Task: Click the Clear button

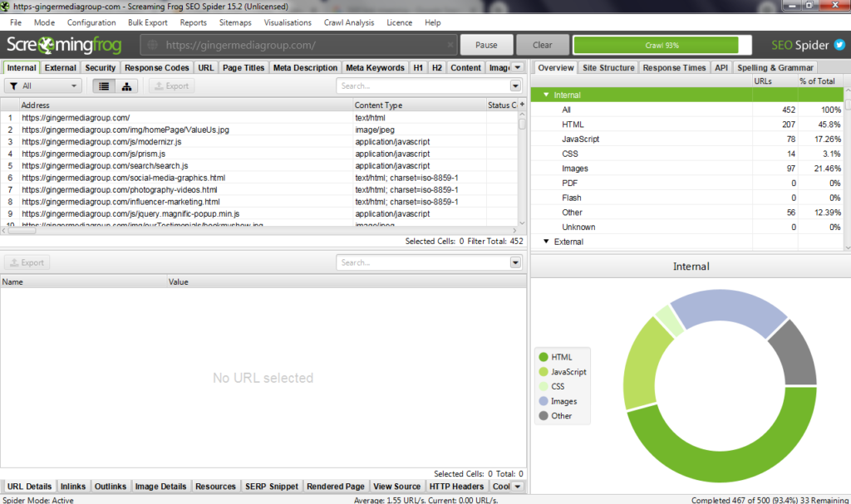Action: 542,45
